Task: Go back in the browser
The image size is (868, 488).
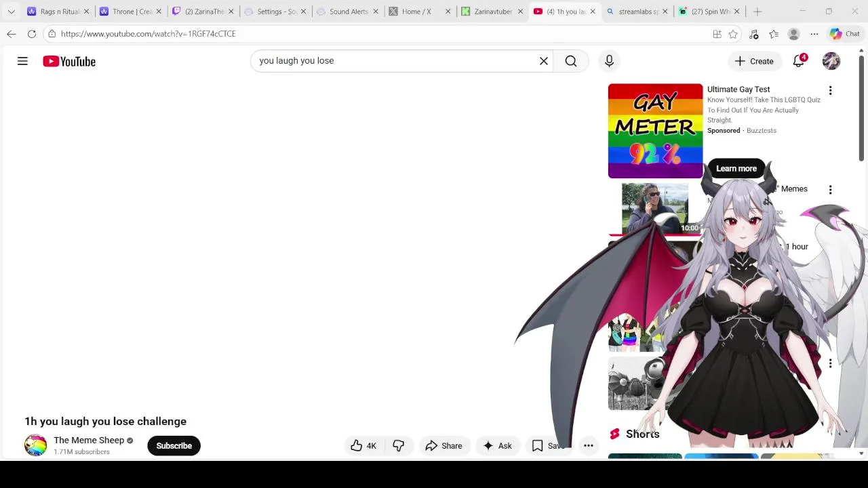Action: click(12, 34)
